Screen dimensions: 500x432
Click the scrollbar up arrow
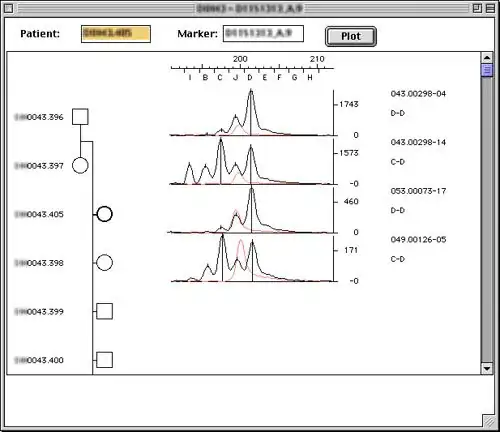point(487,57)
